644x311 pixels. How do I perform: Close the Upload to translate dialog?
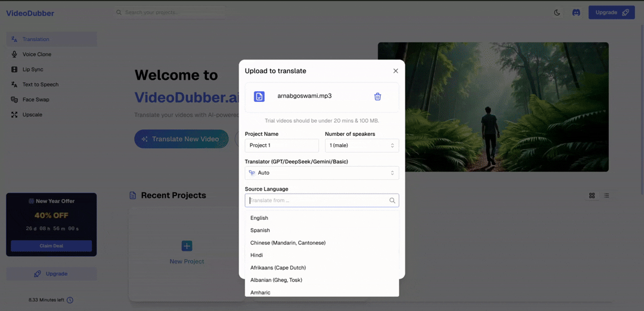pyautogui.click(x=395, y=71)
